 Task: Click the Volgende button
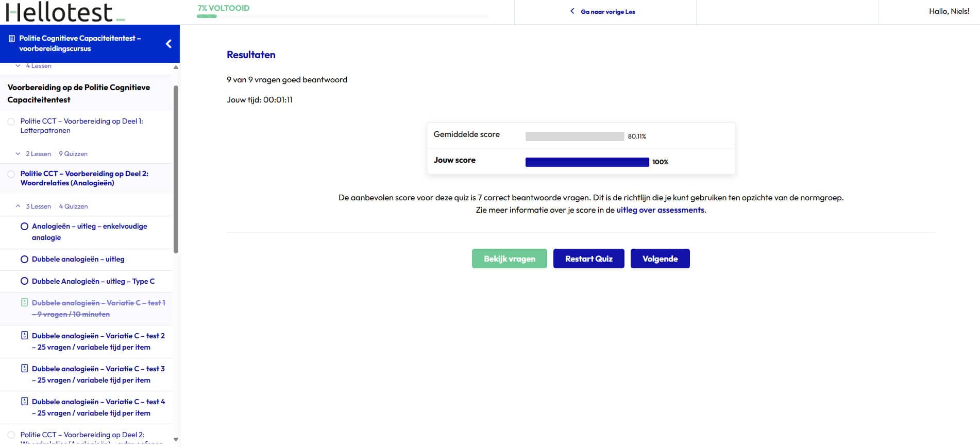[660, 259]
